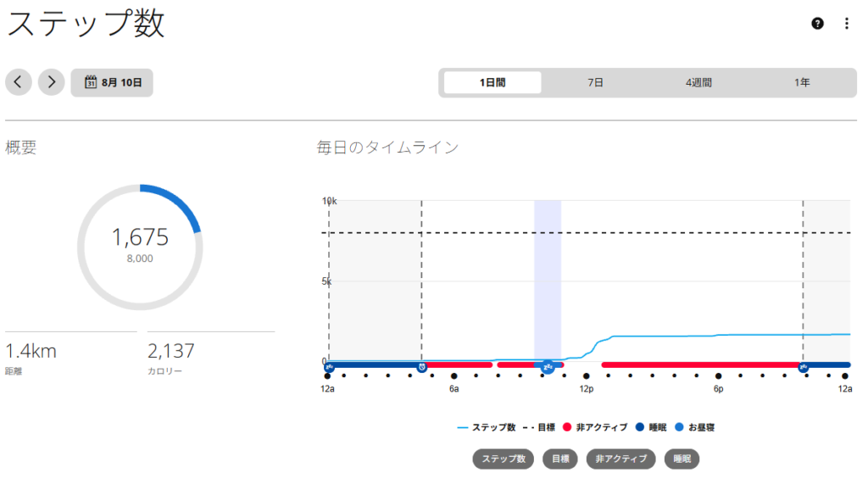Image resolution: width=868 pixels, height=478 pixels.
Task: Go to the next day arrow
Action: point(52,82)
